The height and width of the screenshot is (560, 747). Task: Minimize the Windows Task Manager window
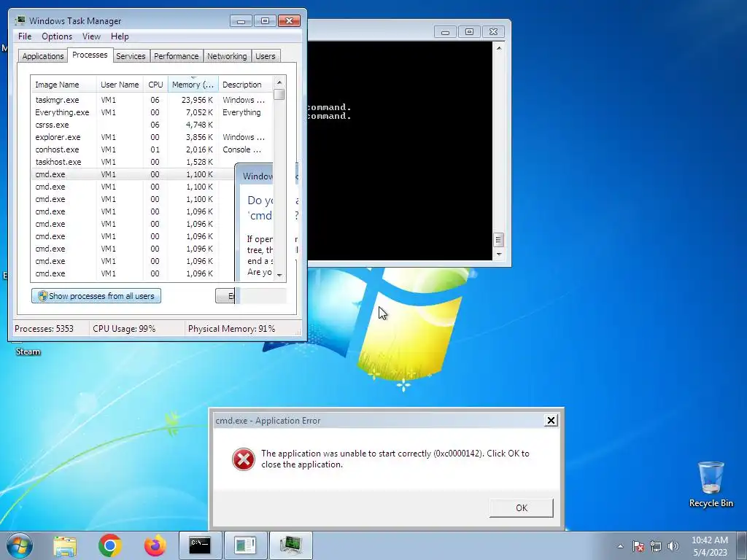[x=241, y=21]
